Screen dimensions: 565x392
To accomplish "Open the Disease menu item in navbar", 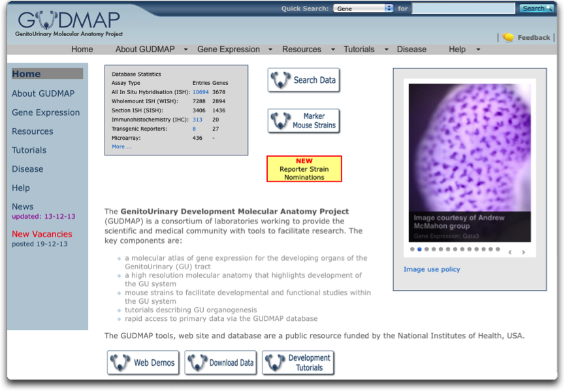I will pos(412,50).
